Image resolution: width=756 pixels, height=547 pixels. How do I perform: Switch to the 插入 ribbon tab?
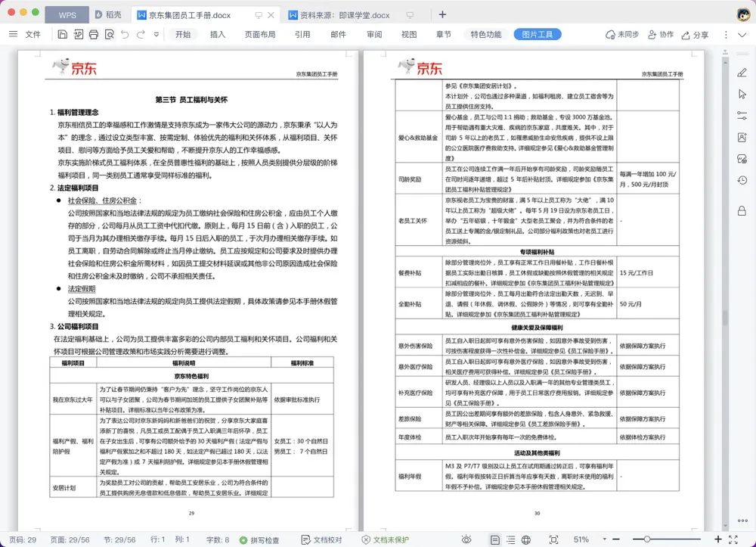[x=218, y=34]
